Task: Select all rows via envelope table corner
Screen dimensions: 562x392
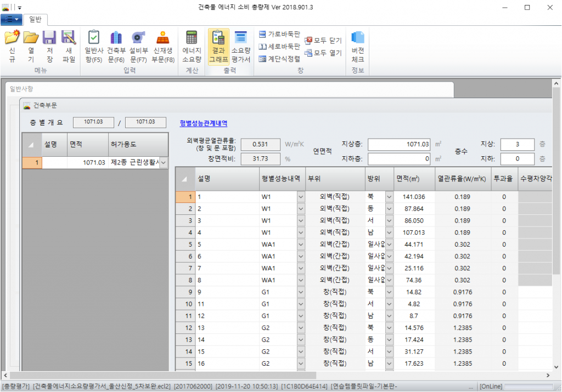Action: pyautogui.click(x=185, y=179)
